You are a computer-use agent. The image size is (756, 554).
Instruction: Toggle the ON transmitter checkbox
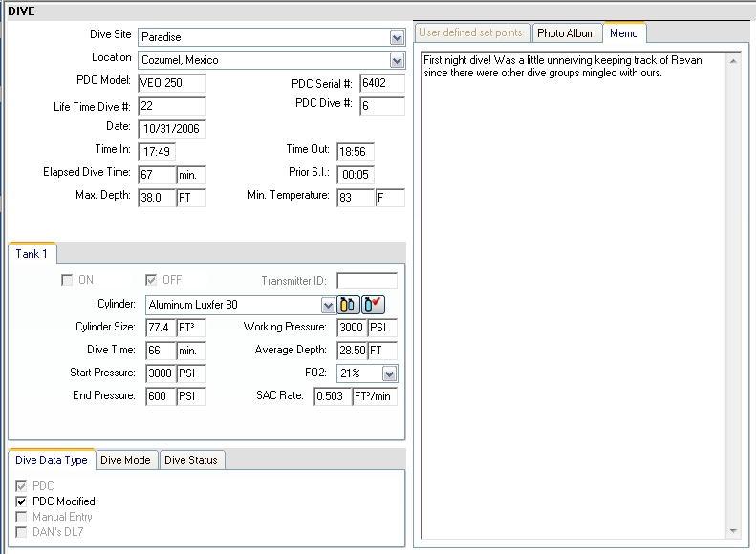(x=67, y=280)
